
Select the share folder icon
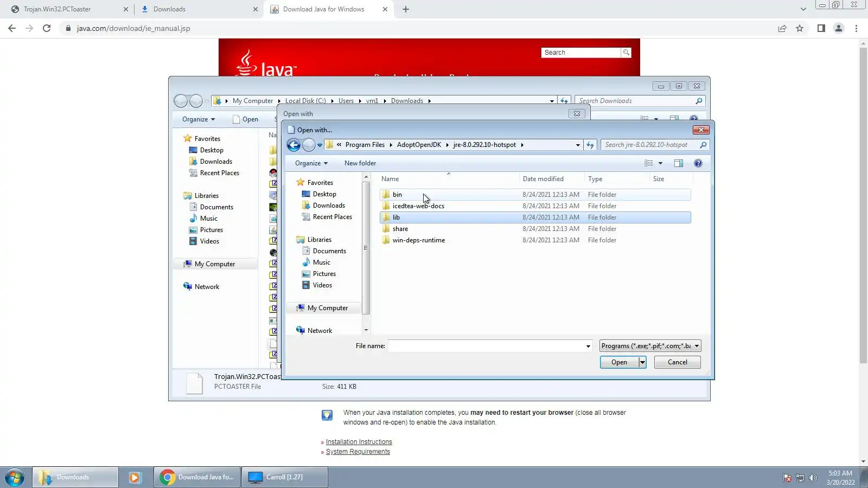coord(386,229)
